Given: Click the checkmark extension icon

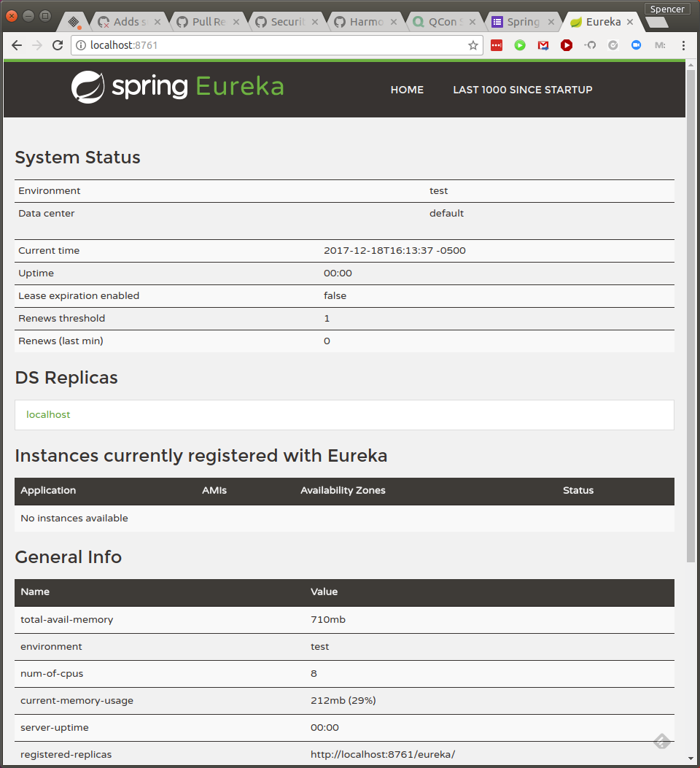Looking at the screenshot, I should [x=613, y=45].
